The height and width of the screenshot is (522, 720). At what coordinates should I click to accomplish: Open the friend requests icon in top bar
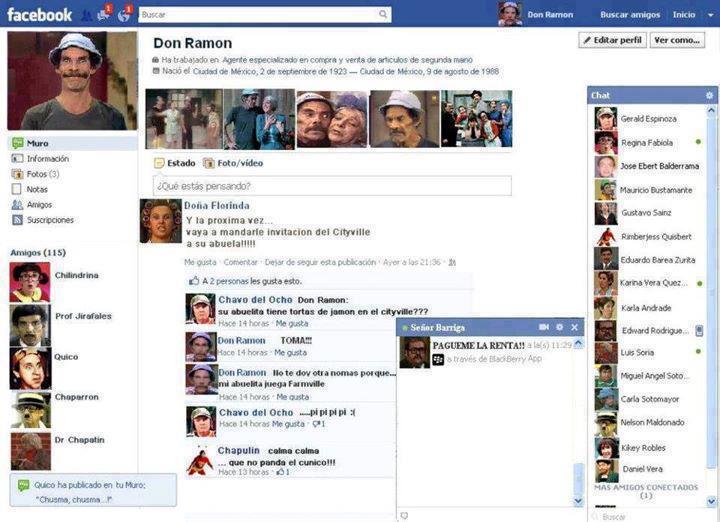[x=86, y=16]
